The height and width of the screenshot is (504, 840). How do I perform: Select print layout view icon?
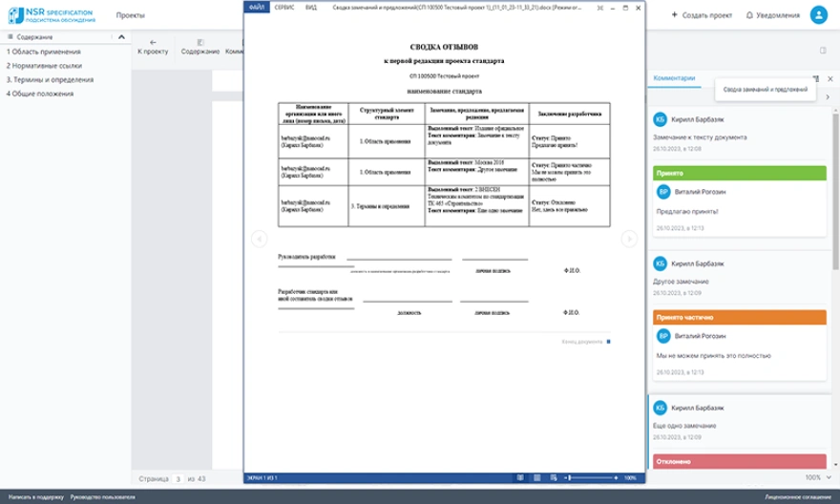536,478
